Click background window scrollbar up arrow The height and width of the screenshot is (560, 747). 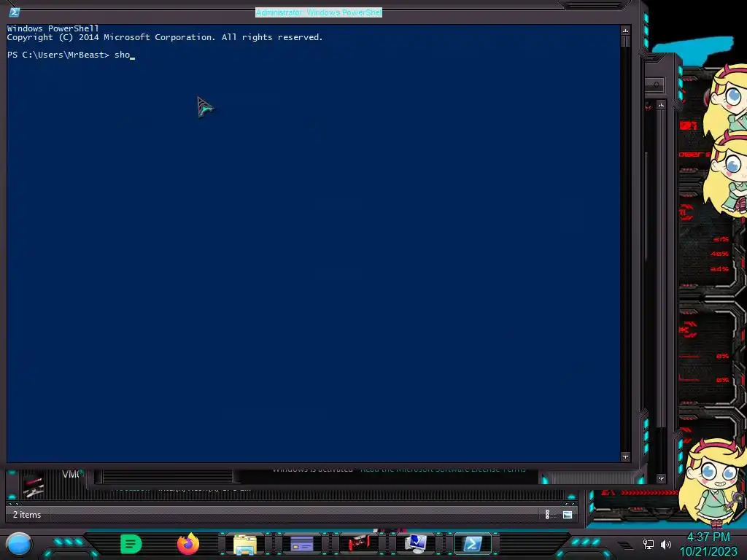[x=661, y=105]
